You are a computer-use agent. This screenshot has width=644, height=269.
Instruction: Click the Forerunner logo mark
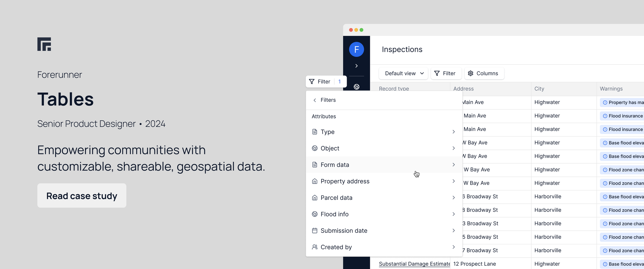(44, 44)
